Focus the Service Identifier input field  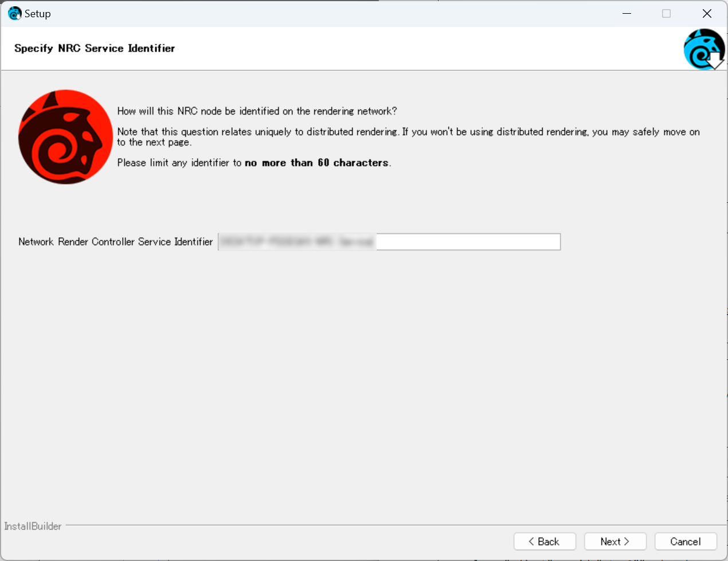coord(467,242)
